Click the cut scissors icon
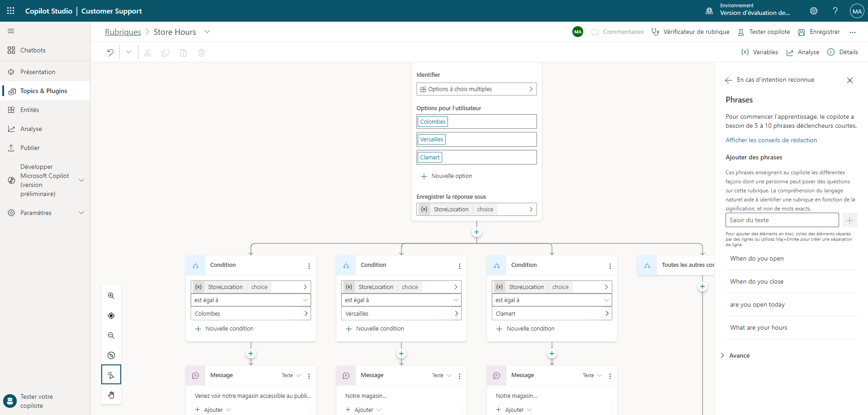This screenshot has height=415, width=868. (147, 53)
